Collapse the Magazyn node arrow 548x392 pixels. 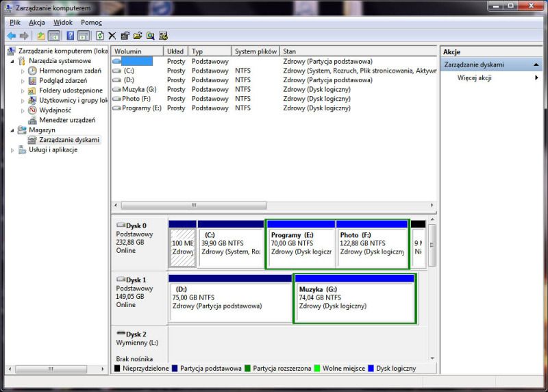12,130
